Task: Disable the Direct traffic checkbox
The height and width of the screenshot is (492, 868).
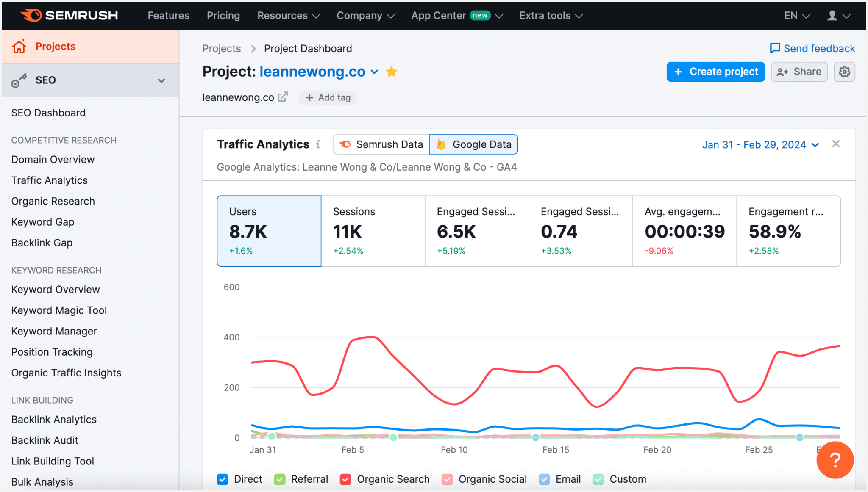Action: pyautogui.click(x=223, y=479)
